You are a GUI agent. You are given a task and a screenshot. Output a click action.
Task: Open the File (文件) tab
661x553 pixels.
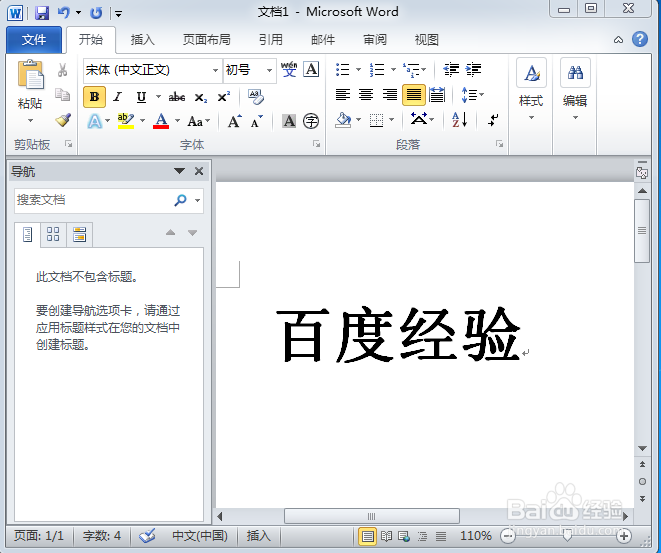[x=34, y=40]
